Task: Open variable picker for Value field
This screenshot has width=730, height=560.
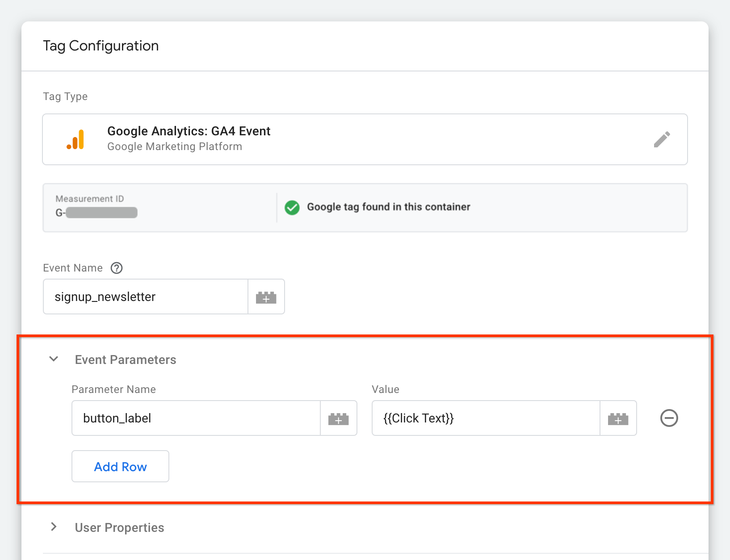Action: coord(618,418)
